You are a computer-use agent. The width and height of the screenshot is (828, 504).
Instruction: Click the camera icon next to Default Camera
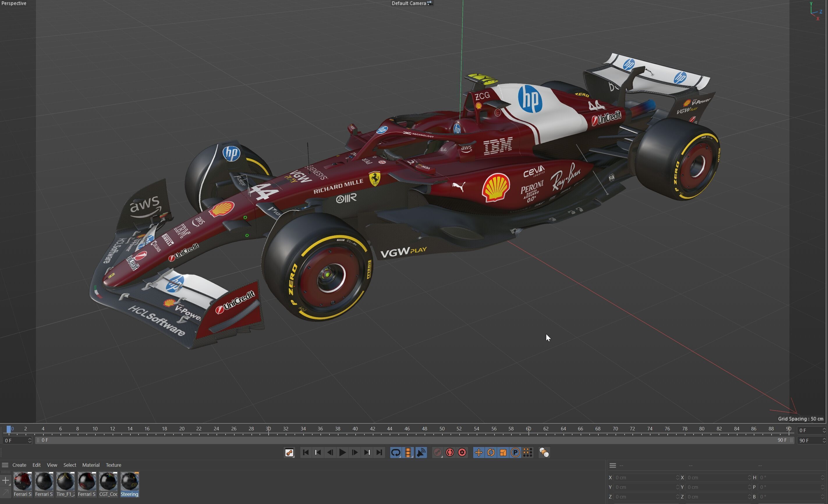pos(430,3)
